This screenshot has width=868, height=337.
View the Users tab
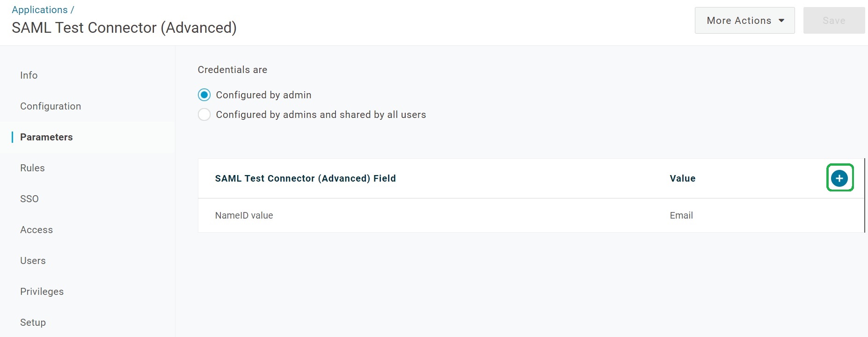tap(33, 261)
